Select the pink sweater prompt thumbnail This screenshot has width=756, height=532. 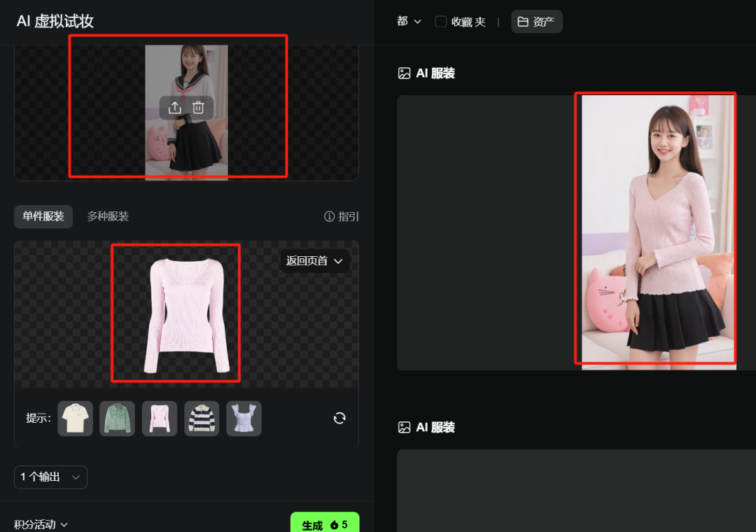[160, 418]
